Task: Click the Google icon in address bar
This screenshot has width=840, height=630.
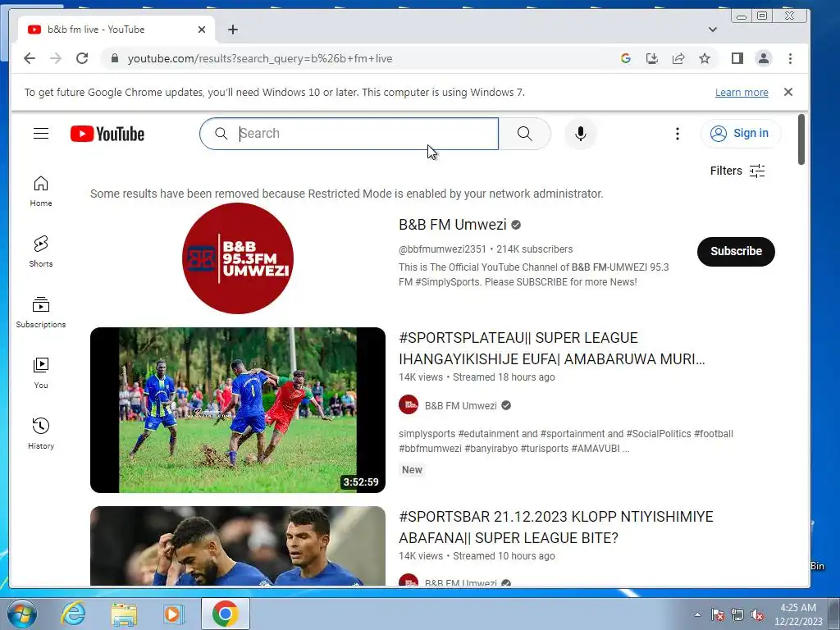Action: click(625, 58)
